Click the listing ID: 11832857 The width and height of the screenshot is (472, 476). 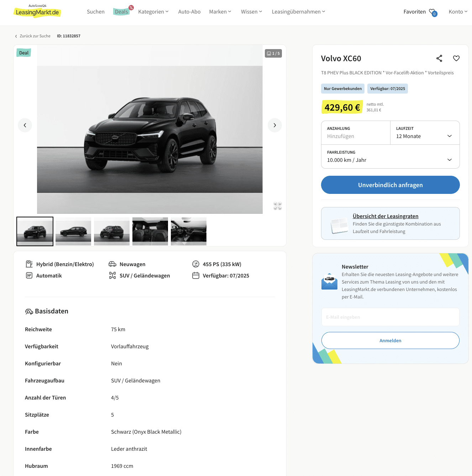pos(69,36)
